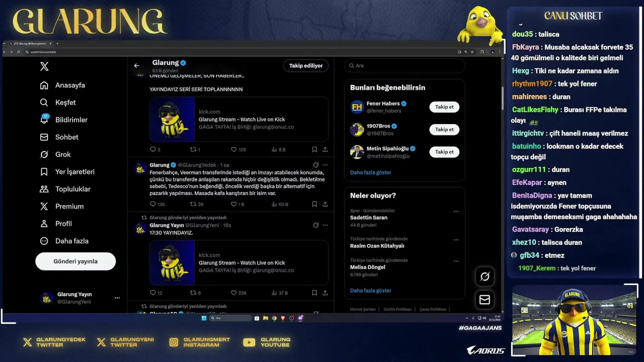This screenshot has height=362, width=644.
Task: Click the Gönderi yayınla button
Action: (x=75, y=261)
